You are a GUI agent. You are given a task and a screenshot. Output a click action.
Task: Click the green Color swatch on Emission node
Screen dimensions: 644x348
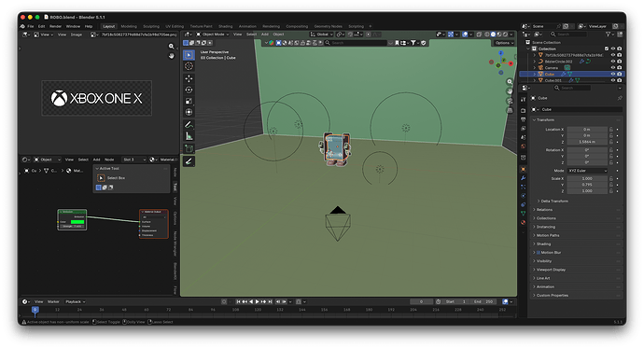[x=77, y=222]
